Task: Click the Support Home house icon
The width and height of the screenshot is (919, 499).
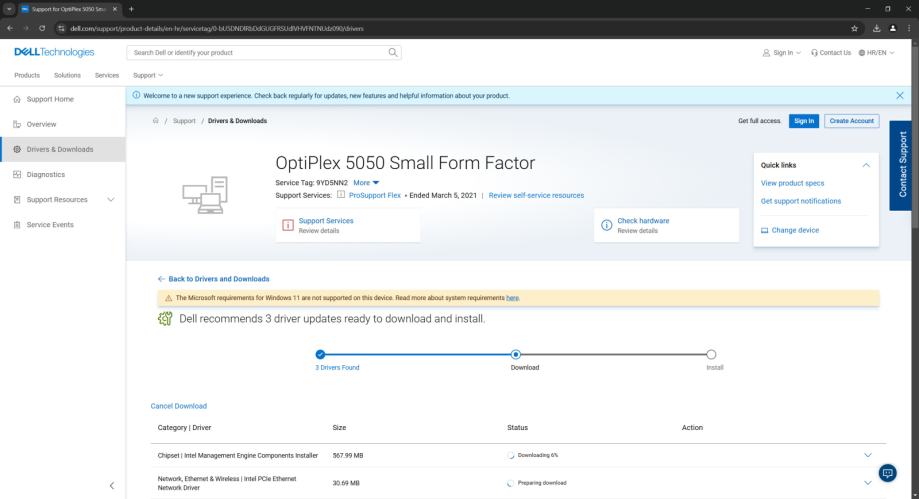Action: 17,99
